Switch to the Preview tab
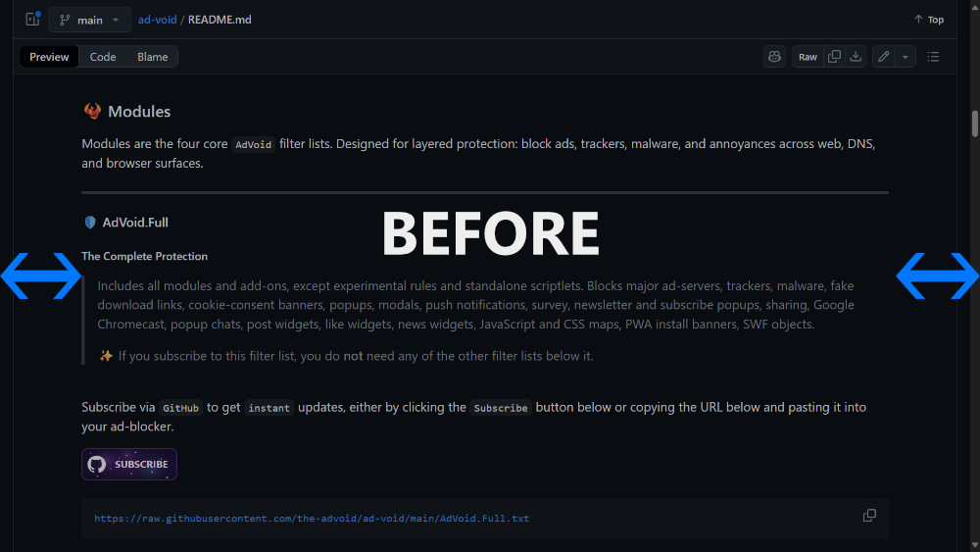Screen dimensions: 980x552 tap(49, 57)
